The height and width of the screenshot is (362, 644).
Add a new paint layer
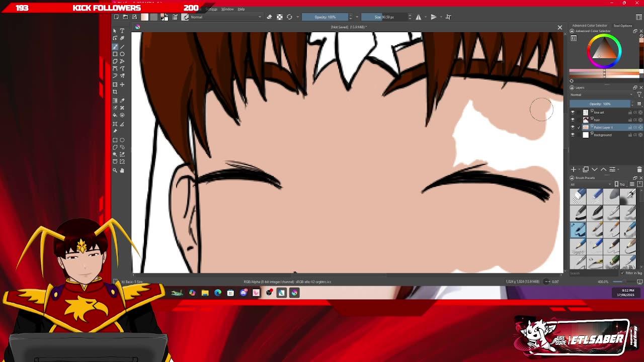(x=574, y=169)
